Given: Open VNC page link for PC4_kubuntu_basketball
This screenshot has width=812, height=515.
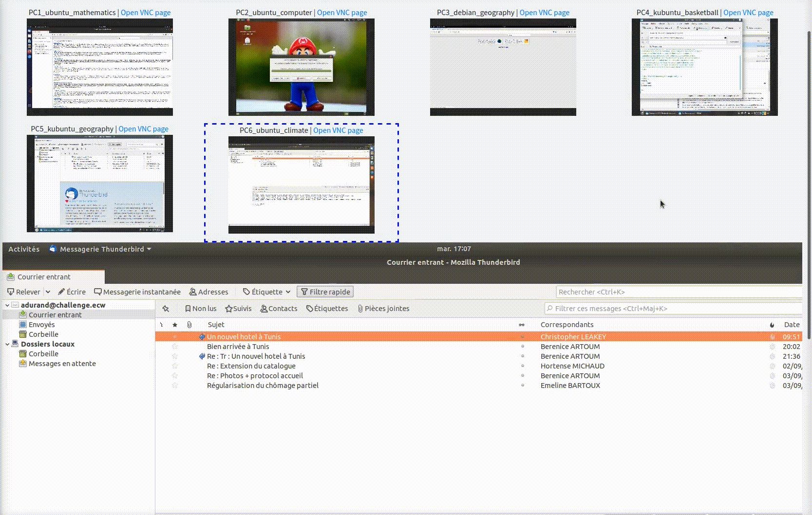Looking at the screenshot, I should coord(748,13).
